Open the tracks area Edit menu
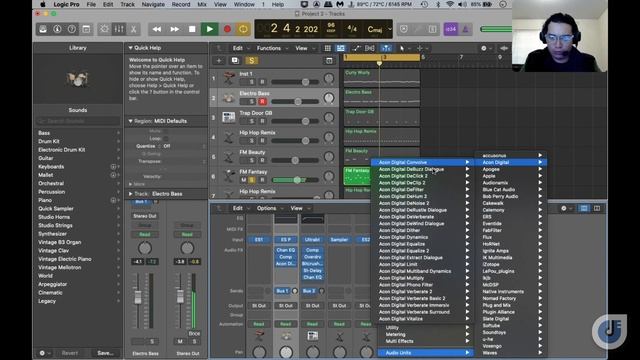The image size is (640, 360). (x=240, y=48)
